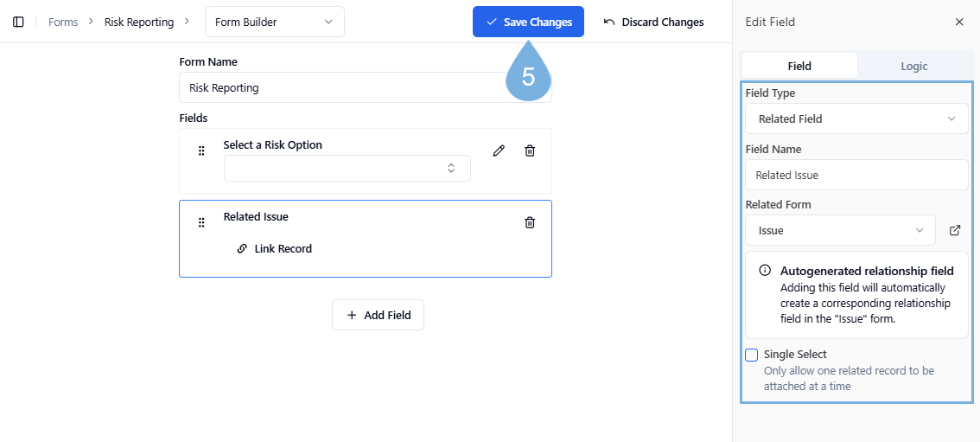
Task: Grab the drag handle of Select a Risk Option
Action: (201, 151)
